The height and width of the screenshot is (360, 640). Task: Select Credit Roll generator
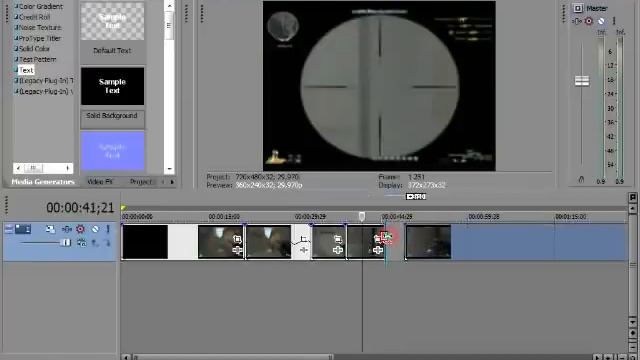(34, 17)
